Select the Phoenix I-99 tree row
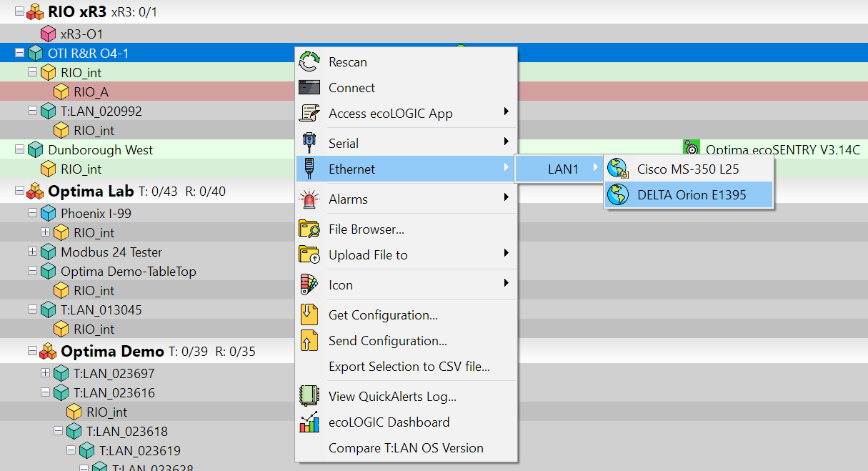Screen dimensions: 868x471 click(434, 214)
